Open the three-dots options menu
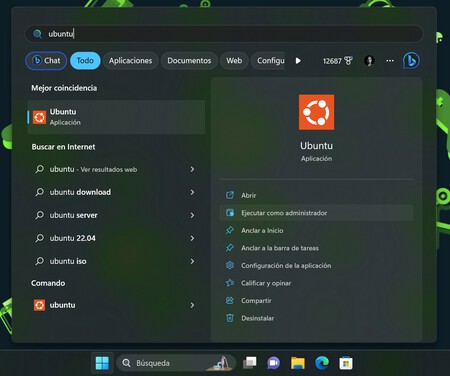The image size is (450, 376). point(390,61)
